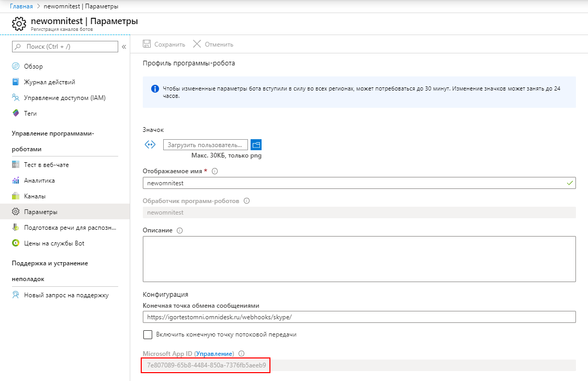The height and width of the screenshot is (381, 588).
Task: Click the Журнал действий icon
Action: point(16,82)
